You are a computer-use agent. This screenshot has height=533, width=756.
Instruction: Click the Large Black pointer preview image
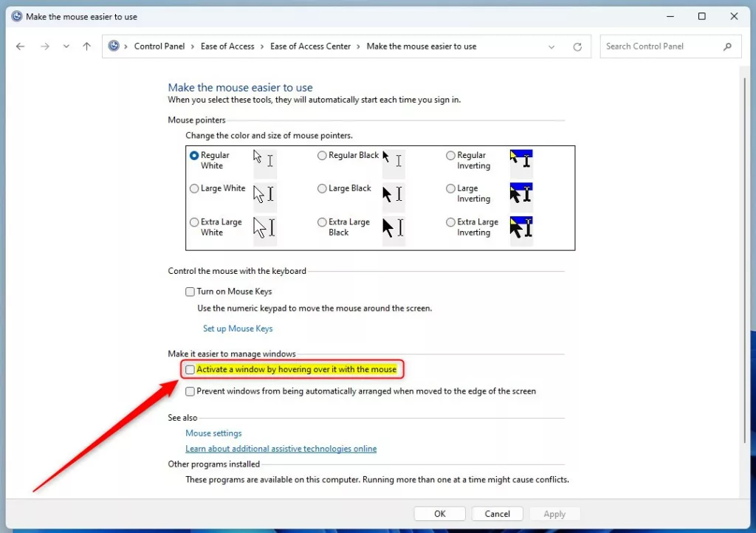(x=393, y=193)
